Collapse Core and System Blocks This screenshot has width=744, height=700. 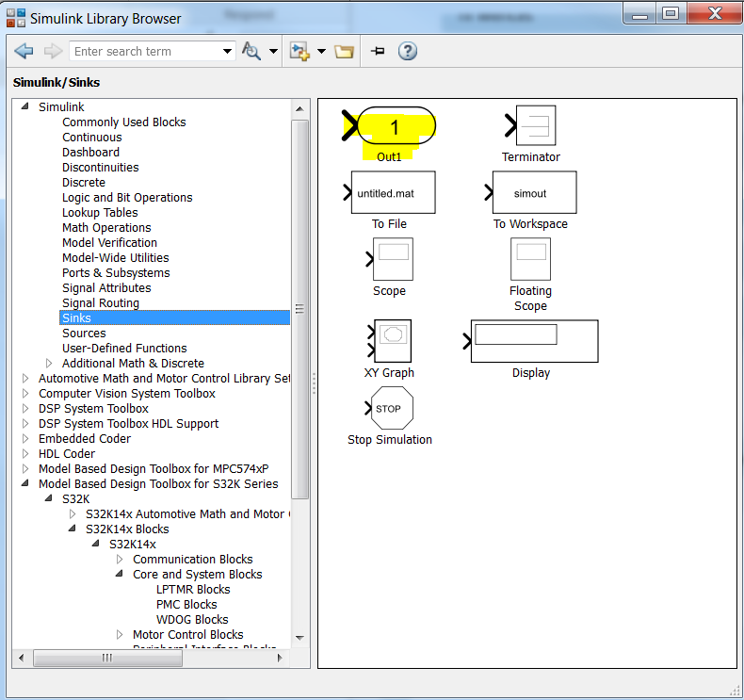(119, 574)
